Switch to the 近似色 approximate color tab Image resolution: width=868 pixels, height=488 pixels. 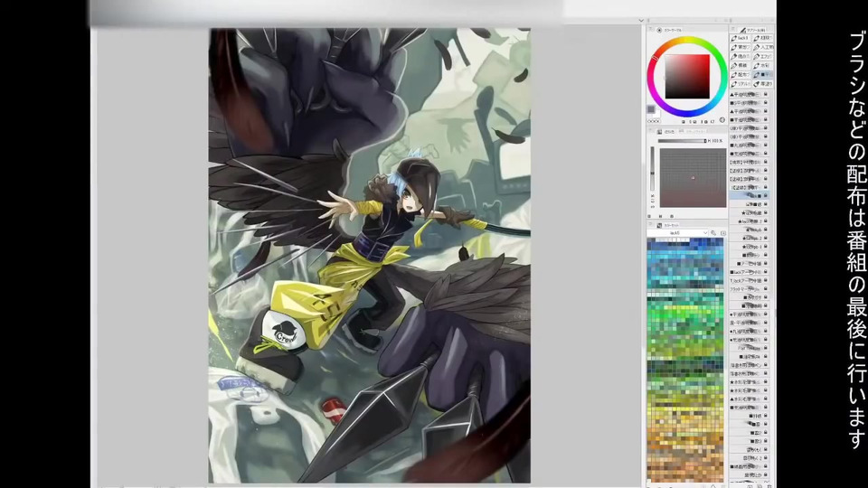(667, 132)
